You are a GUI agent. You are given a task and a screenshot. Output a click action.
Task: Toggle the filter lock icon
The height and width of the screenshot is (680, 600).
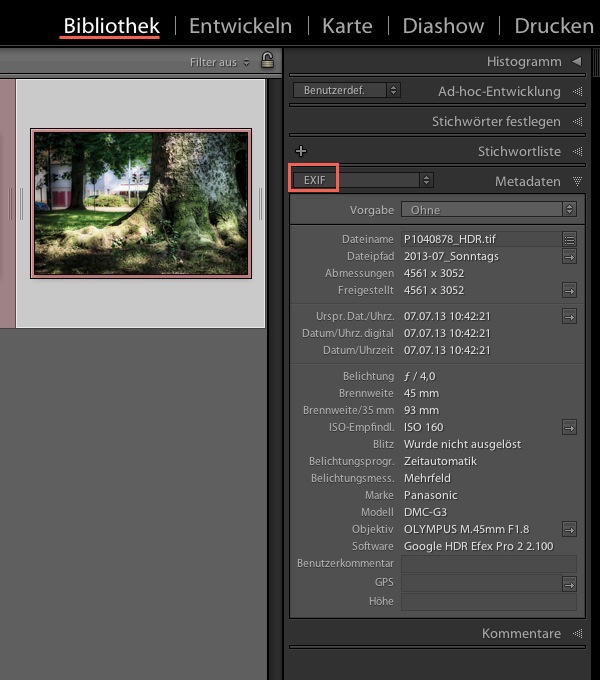pyautogui.click(x=267, y=61)
